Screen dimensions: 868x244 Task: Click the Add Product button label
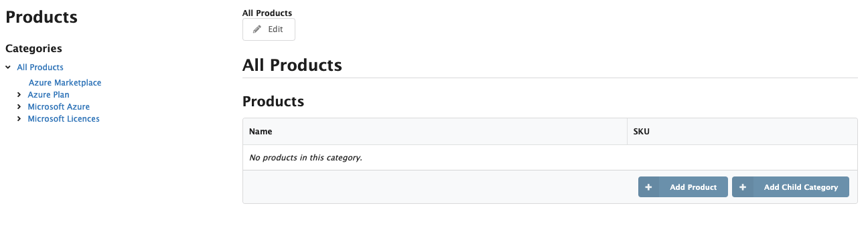(693, 187)
